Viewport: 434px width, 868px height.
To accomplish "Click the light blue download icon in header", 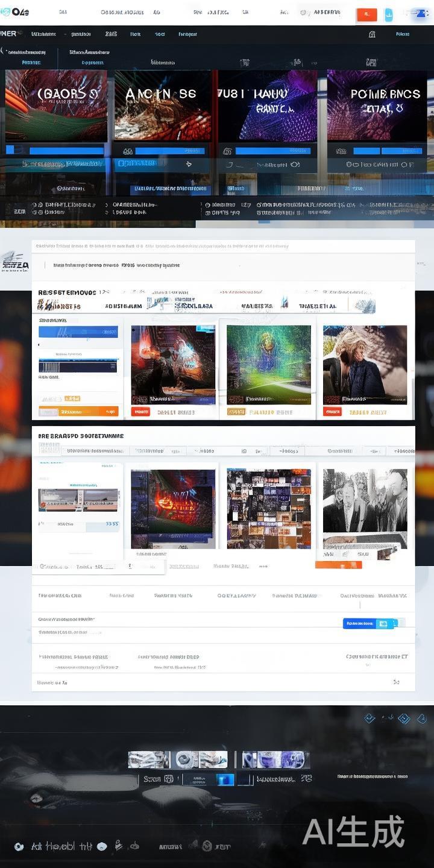I will point(389,15).
